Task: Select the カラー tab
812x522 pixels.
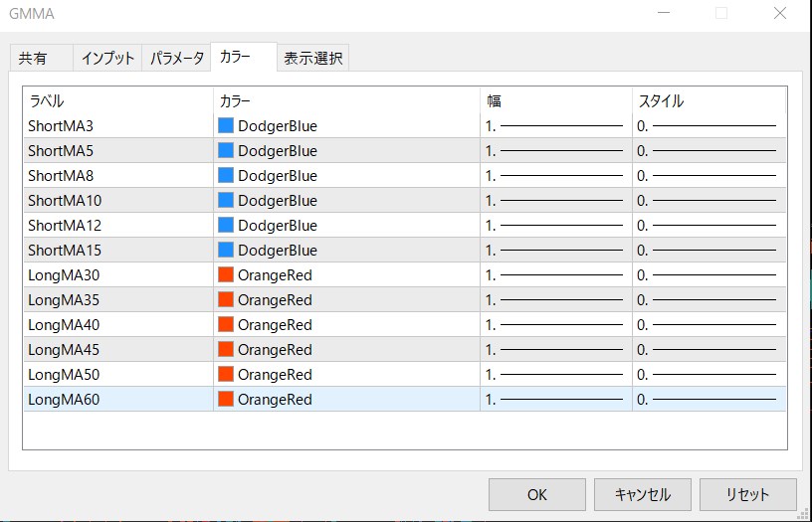Action: point(244,57)
